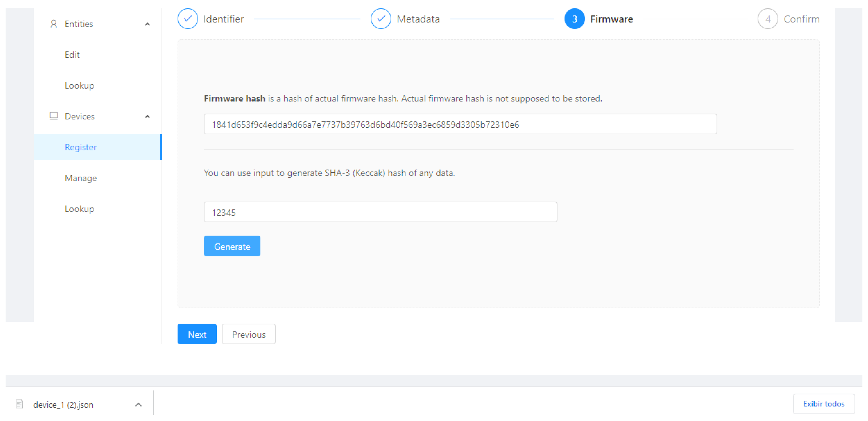Click the Devices laptop icon
This screenshot has width=868, height=421.
(x=54, y=116)
